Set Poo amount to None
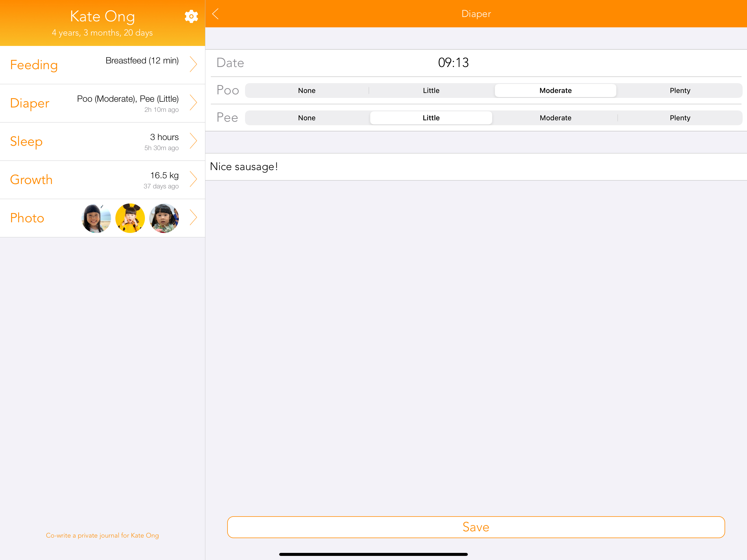The width and height of the screenshot is (747, 560). [x=307, y=91]
